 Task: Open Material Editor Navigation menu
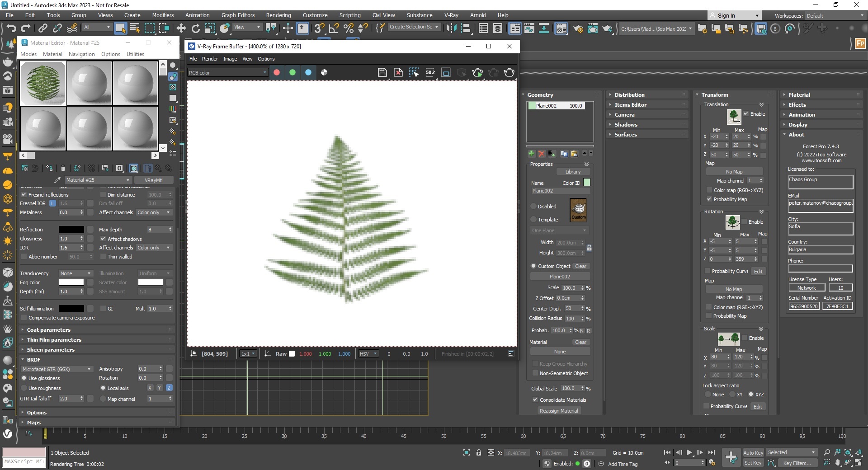(81, 54)
